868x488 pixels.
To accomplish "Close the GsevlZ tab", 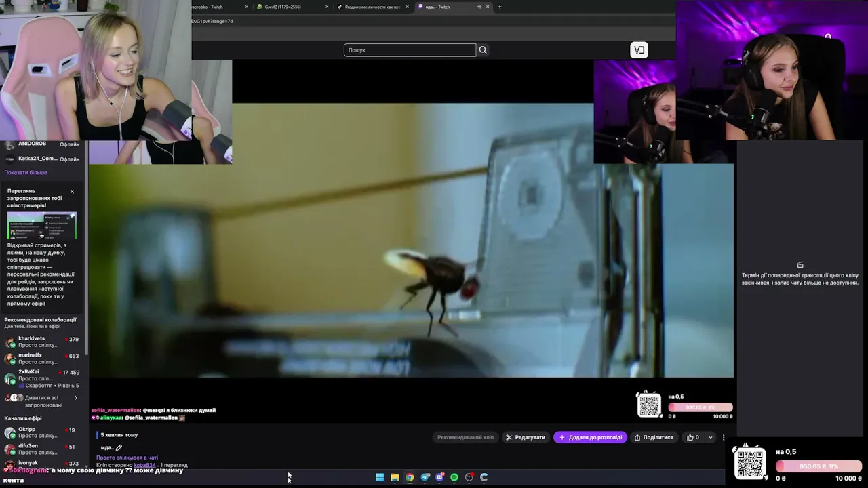I will point(327,7).
